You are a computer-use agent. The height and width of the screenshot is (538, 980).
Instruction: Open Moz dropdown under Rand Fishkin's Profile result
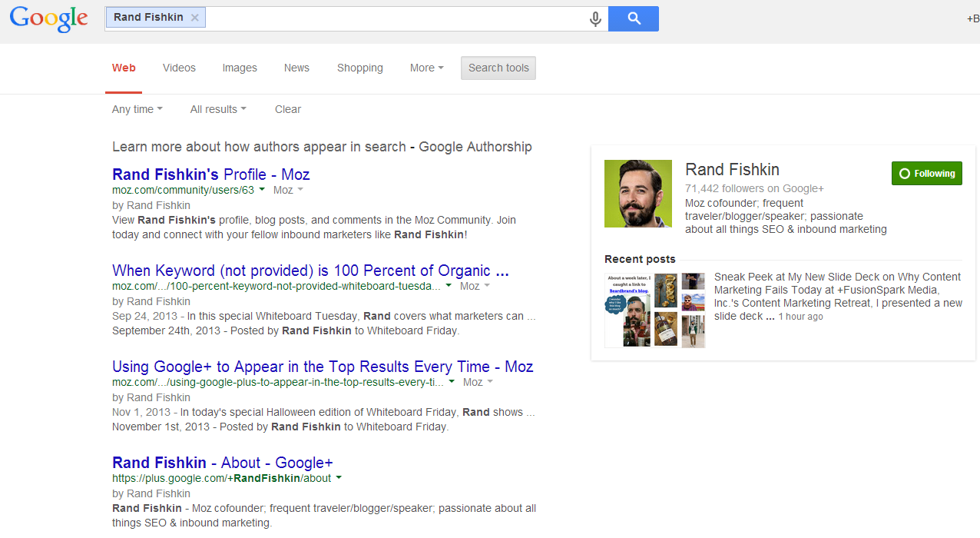288,190
